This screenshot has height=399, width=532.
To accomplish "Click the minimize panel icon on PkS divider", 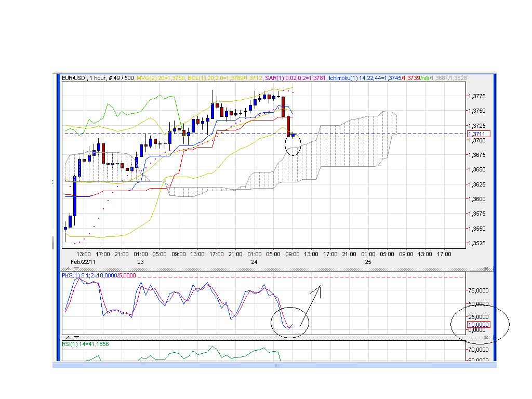I will [x=76, y=269].
